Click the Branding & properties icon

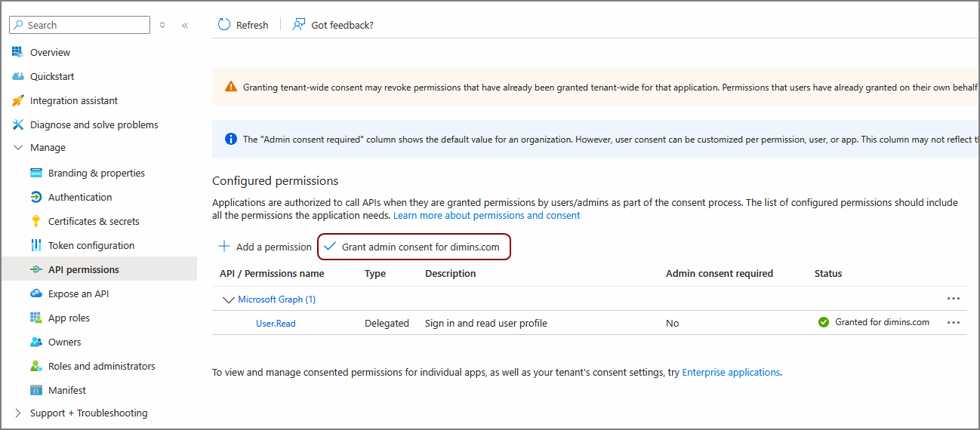[35, 173]
